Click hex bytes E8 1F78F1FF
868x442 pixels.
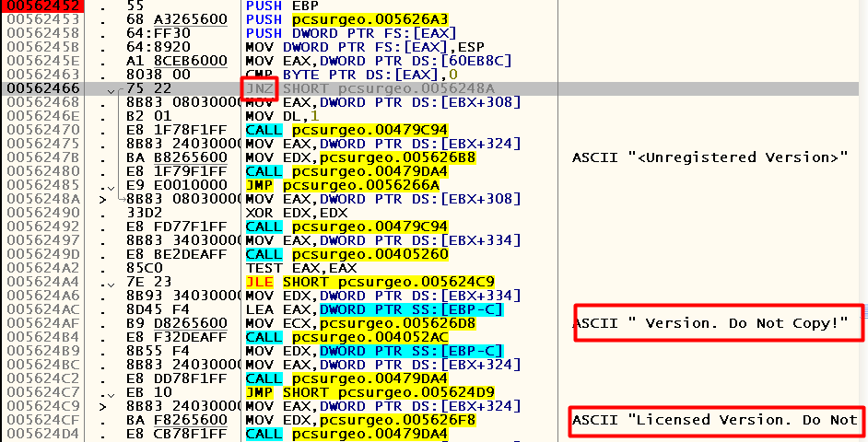(176, 130)
